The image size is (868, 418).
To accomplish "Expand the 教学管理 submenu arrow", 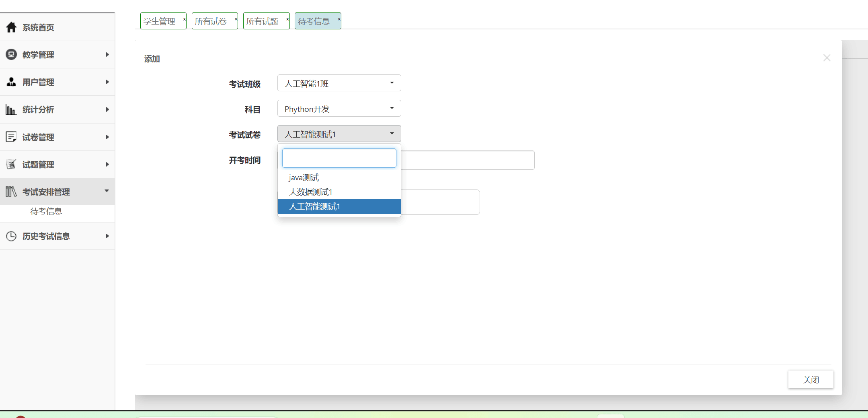I will coord(107,54).
